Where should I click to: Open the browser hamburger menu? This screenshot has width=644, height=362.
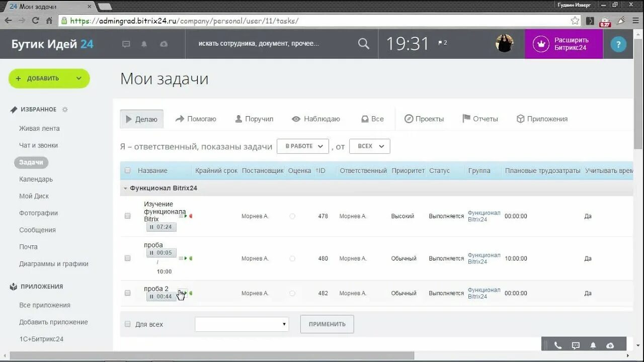635,21
